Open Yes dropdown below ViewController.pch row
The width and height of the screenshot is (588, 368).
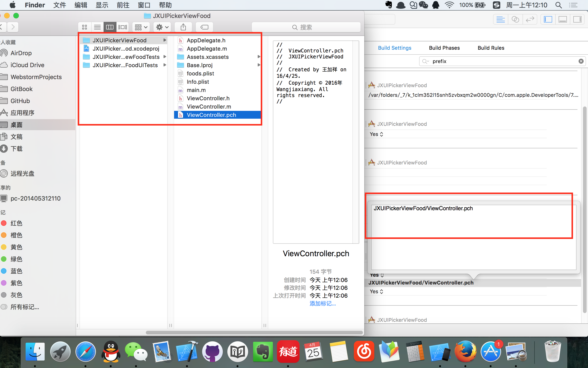[x=376, y=291]
